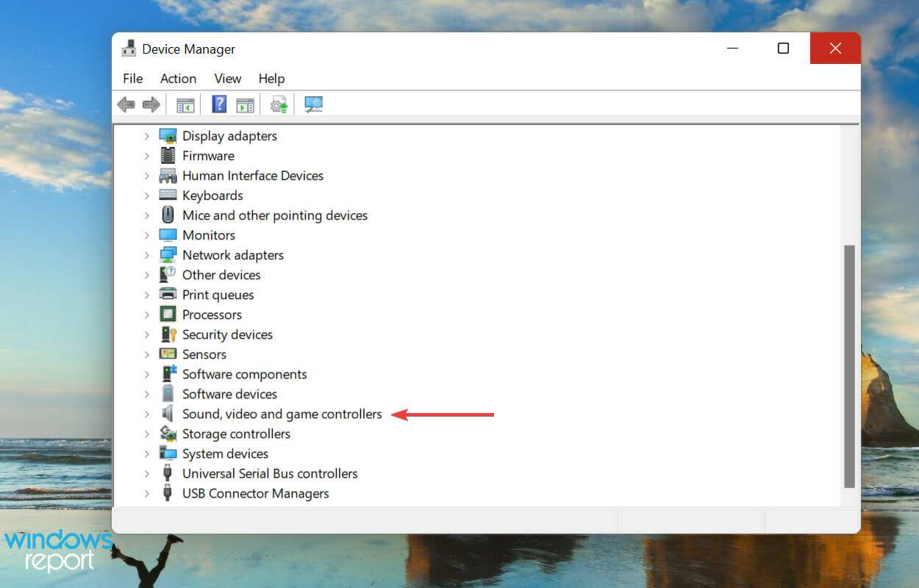Screen dimensions: 919x588
Task: Select the Security devices category
Action: click(x=227, y=334)
